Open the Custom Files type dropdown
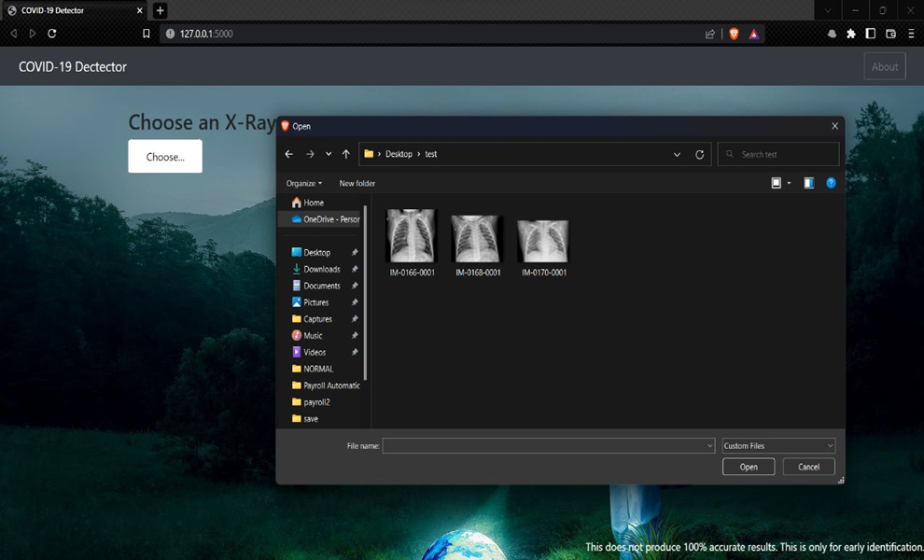924x560 pixels. point(778,446)
